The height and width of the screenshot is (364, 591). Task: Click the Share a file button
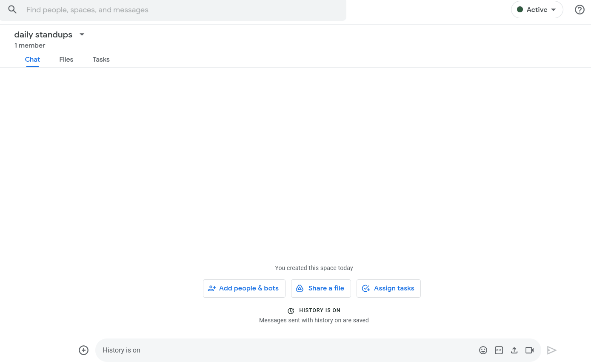[x=321, y=288]
